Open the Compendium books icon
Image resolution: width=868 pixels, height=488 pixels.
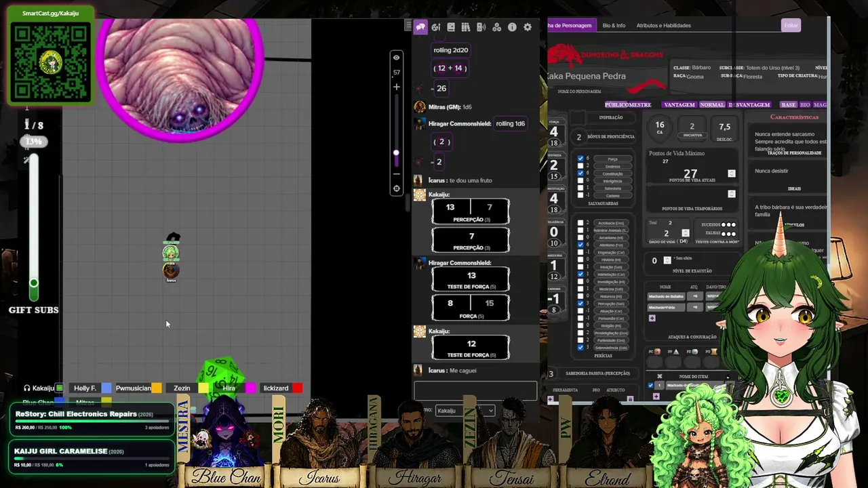pos(466,27)
